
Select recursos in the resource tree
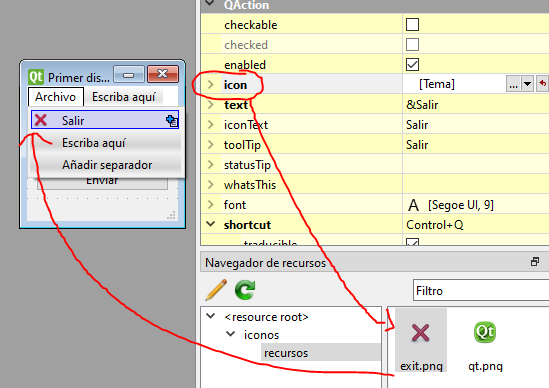[x=286, y=353]
